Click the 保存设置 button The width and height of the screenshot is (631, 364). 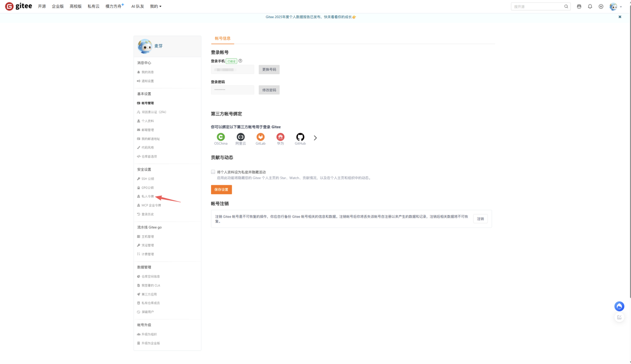pos(221,190)
